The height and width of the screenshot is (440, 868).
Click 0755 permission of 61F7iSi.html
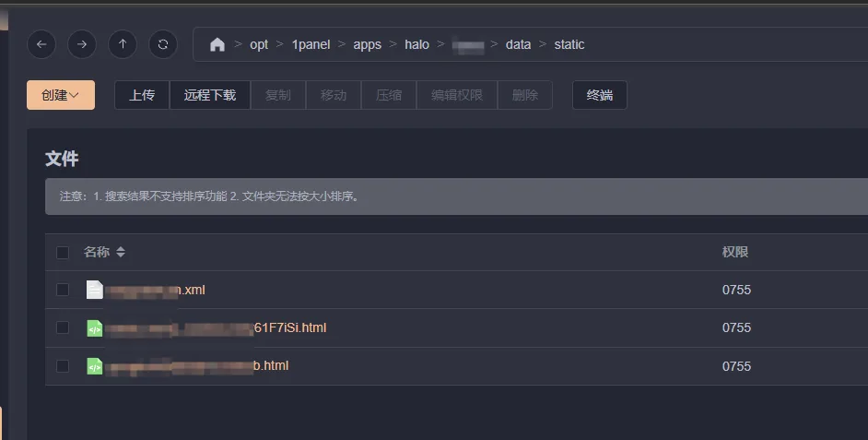pyautogui.click(x=736, y=328)
